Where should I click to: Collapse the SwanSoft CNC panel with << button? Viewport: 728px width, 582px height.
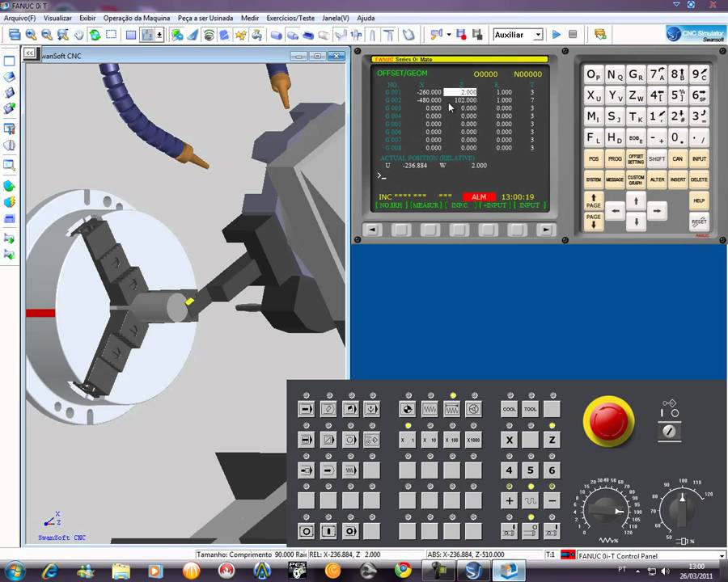coord(30,53)
